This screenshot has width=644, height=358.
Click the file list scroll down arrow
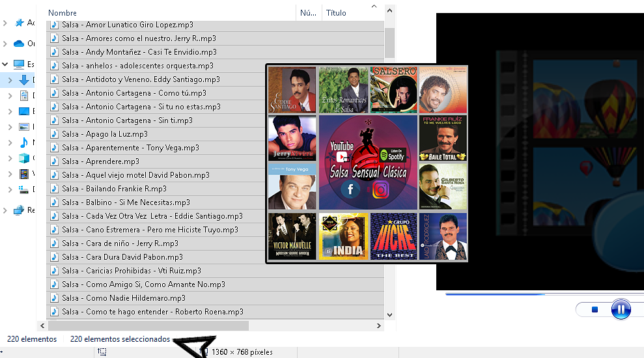pyautogui.click(x=390, y=315)
